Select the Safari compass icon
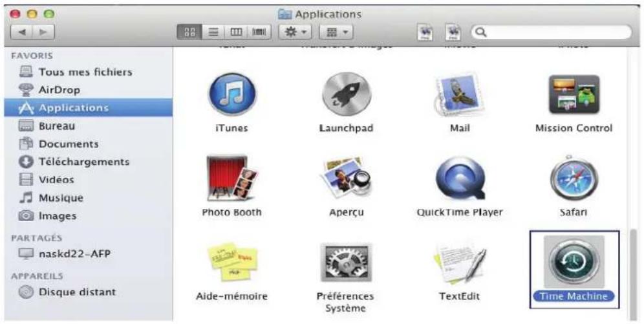Image resolution: width=644 pixels, height=324 pixels. [x=574, y=178]
